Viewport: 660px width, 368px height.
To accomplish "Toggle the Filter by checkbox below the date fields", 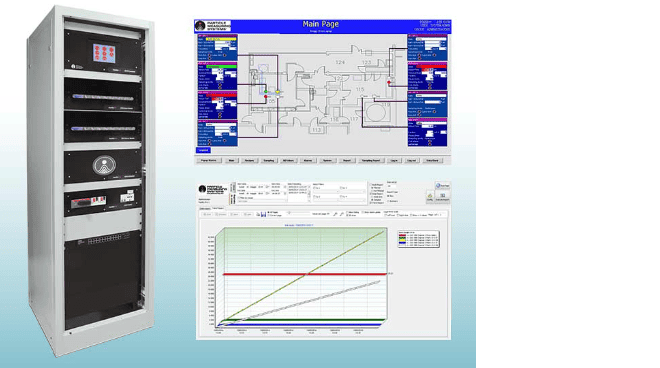I will point(239,198).
